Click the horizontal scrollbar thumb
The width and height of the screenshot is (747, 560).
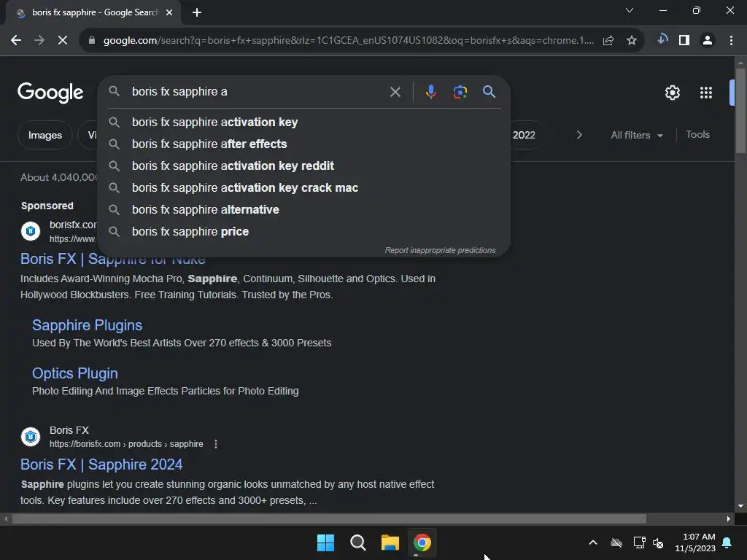point(329,518)
